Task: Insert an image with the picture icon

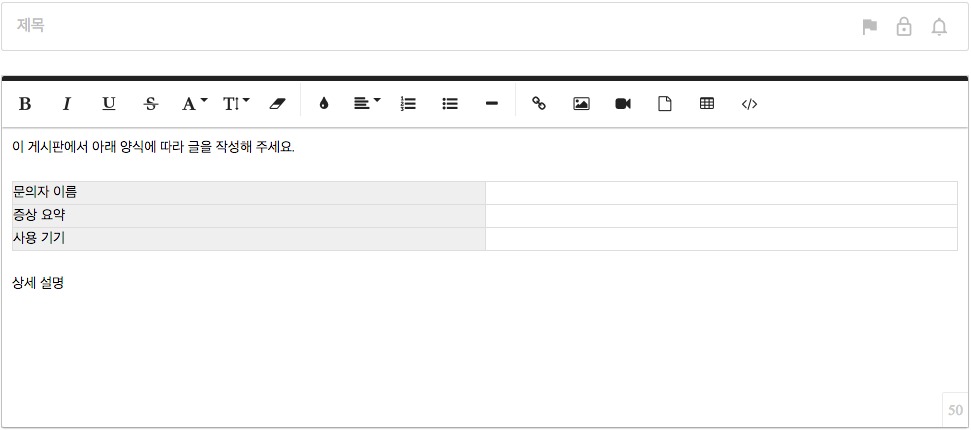Action: (581, 104)
